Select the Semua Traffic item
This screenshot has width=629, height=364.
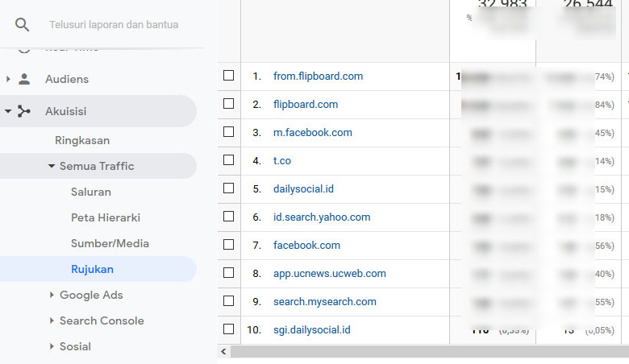97,166
